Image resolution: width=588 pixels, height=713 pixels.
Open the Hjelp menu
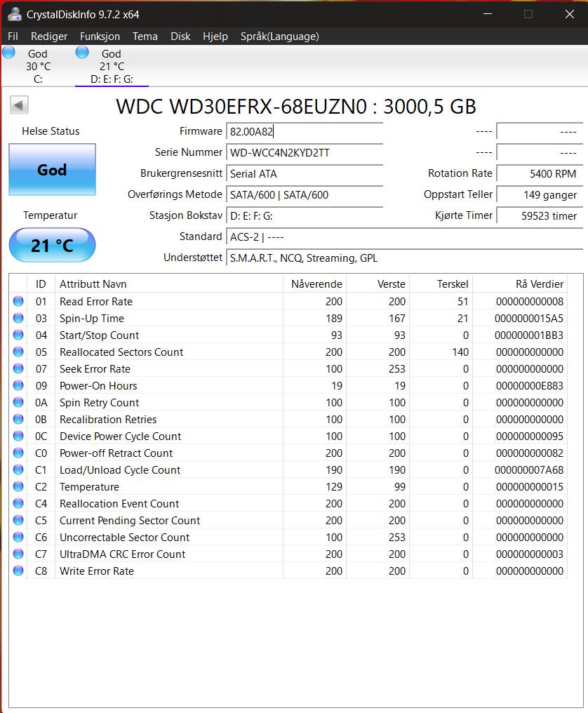point(215,36)
